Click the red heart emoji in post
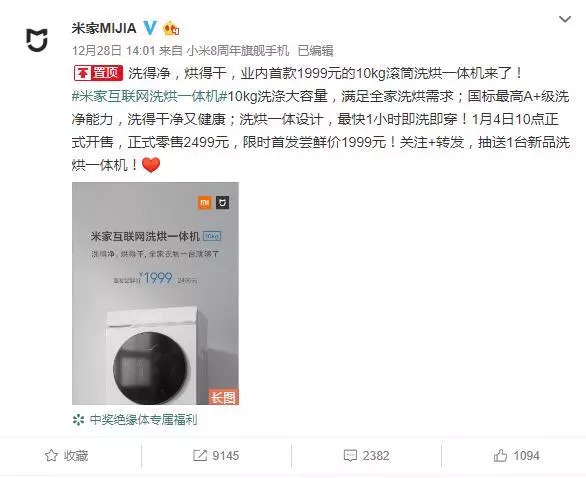 click(x=151, y=165)
